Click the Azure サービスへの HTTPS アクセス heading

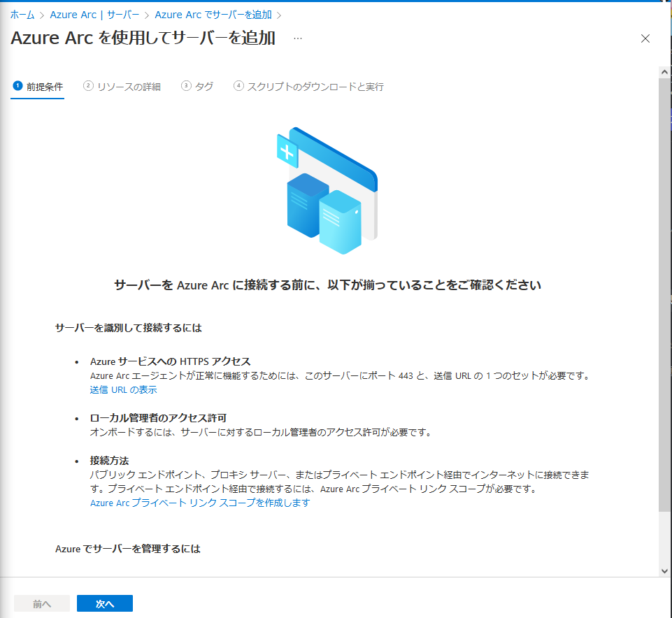tap(170, 361)
